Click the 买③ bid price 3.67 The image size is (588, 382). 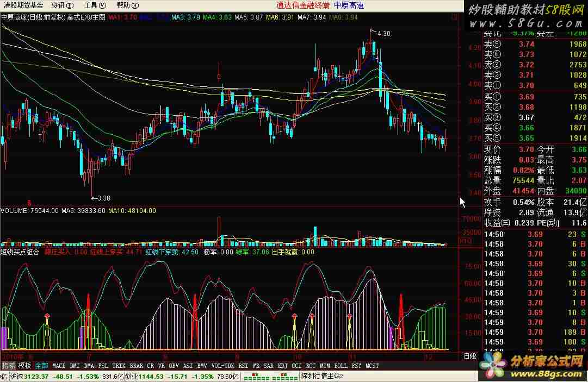pyautogui.click(x=527, y=117)
